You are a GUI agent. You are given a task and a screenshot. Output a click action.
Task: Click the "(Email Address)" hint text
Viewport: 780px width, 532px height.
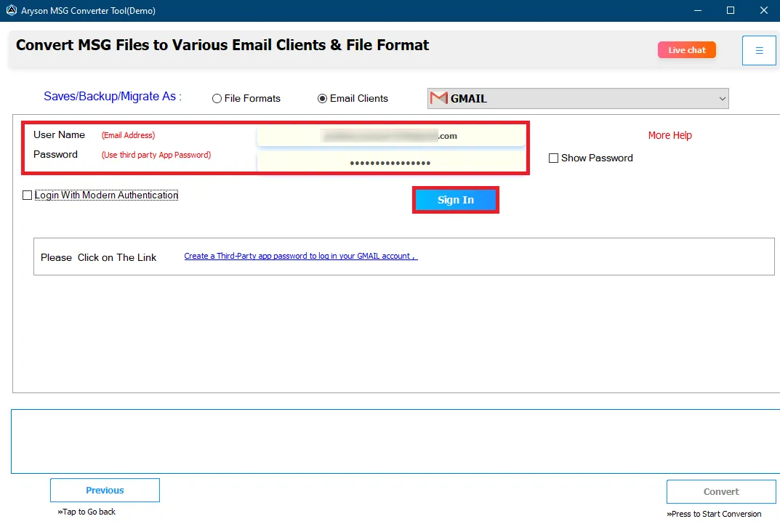(129, 135)
